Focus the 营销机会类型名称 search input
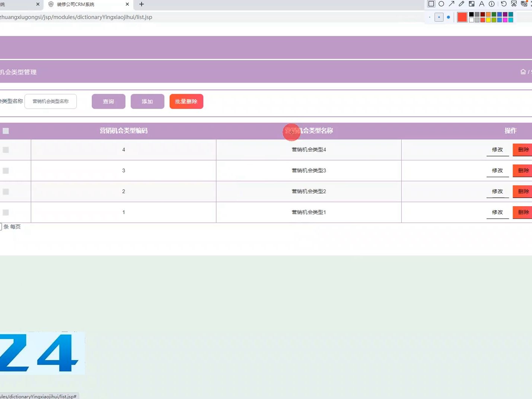Screen dimensions: 532x399 pyautogui.click(x=51, y=101)
